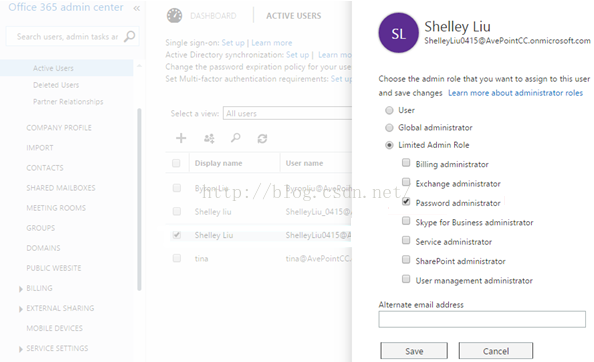Open Learn more about administrator roles link
The width and height of the screenshot is (594, 362).
[x=516, y=93]
